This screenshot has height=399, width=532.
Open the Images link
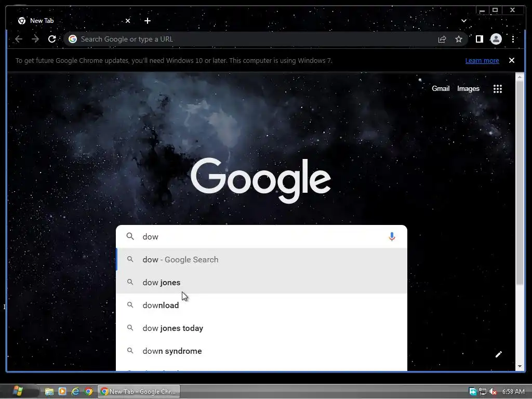click(x=468, y=88)
